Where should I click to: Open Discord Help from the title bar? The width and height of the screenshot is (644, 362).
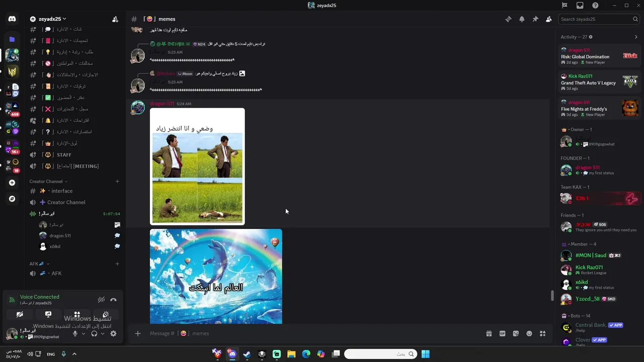596,6
